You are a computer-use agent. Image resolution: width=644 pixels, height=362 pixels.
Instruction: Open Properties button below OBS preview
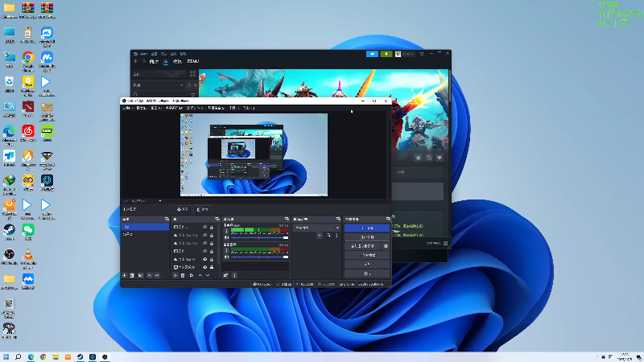pos(183,209)
